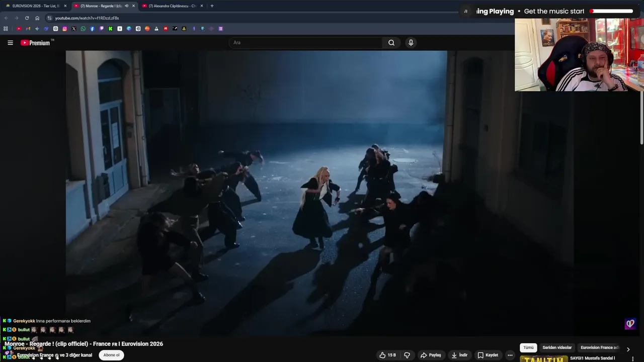Screen dimensions: 644x362
Task: Click the now-playing music progress bar
Action: tap(612, 11)
